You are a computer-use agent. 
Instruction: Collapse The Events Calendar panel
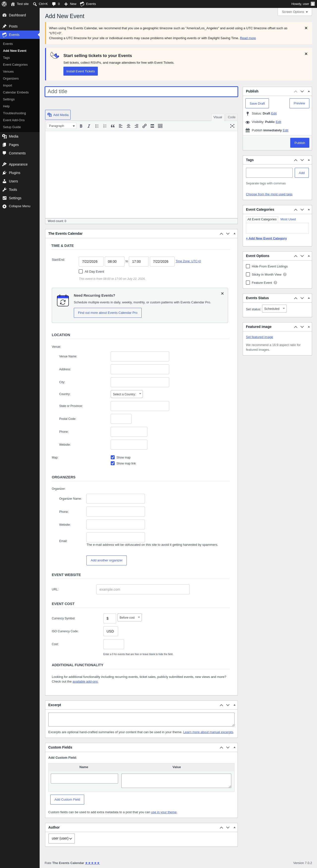click(x=235, y=233)
